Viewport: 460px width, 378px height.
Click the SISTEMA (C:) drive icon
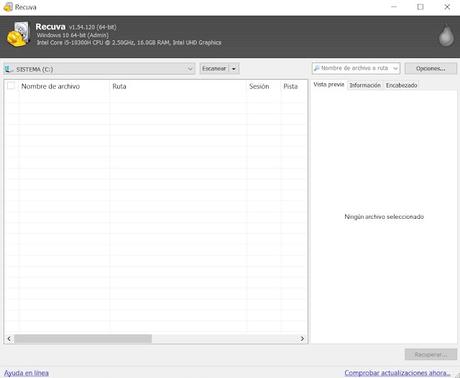(x=9, y=69)
